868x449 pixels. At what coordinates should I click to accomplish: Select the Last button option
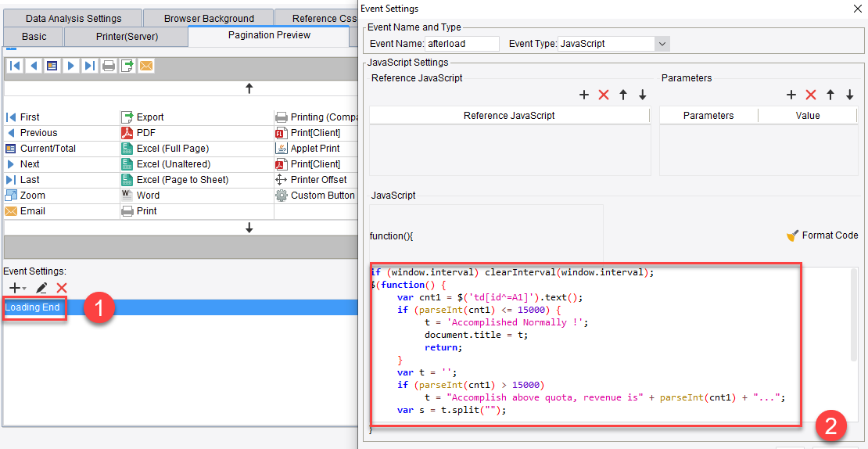(x=23, y=179)
